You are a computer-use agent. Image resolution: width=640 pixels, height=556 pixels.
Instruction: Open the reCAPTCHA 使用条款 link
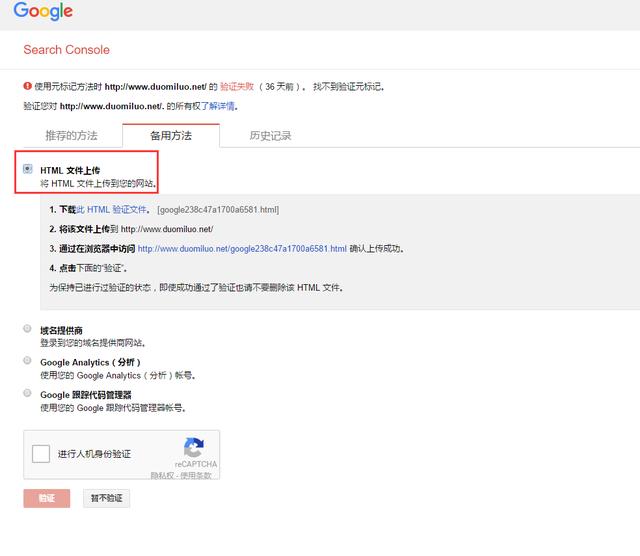pyautogui.click(x=196, y=476)
